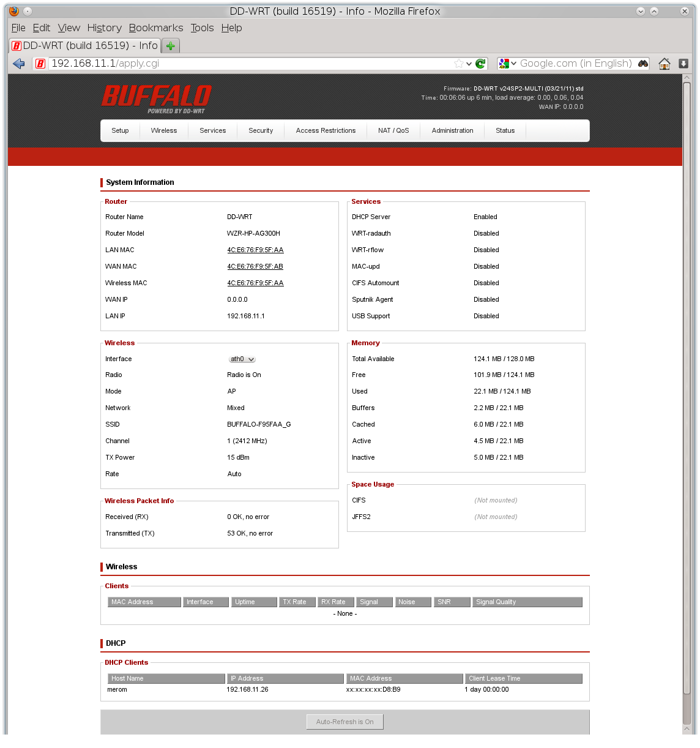Open the URL history dropdown arrow
The image size is (700, 748).
(469, 64)
